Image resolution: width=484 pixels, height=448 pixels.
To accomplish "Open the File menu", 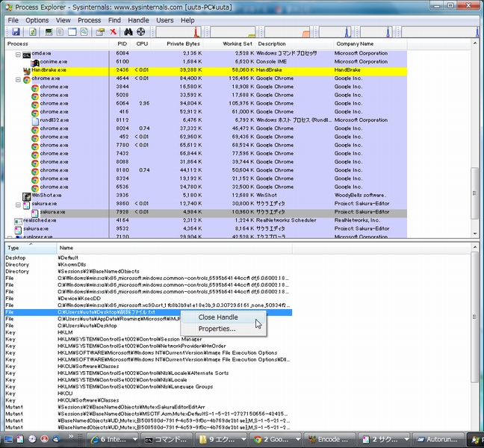I will tap(13, 20).
